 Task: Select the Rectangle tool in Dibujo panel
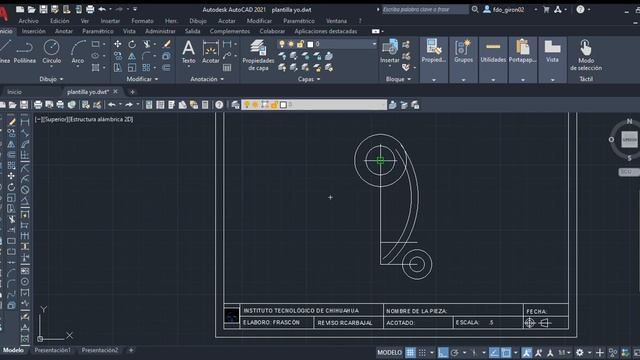coord(96,44)
